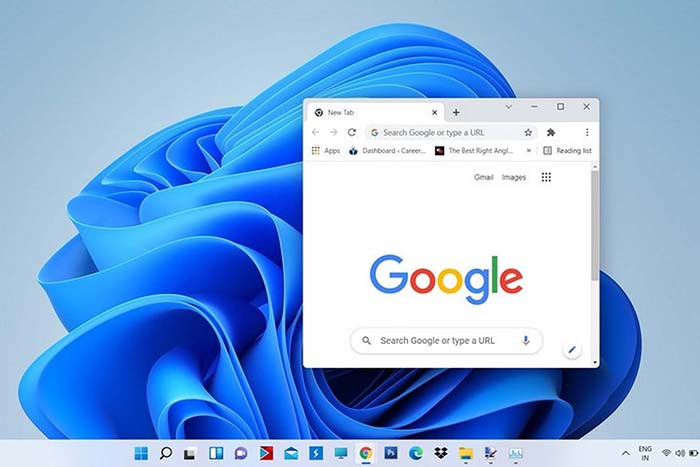
Task: Open the red arrow app on taskbar
Action: 267,454
